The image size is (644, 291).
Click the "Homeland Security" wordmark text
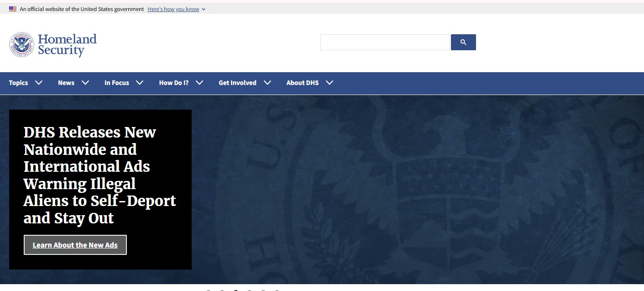(x=67, y=45)
